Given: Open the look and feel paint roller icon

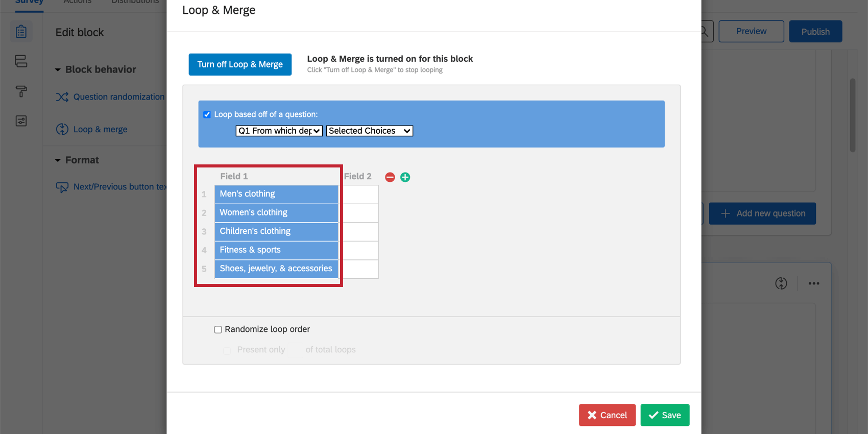Looking at the screenshot, I should 21,91.
